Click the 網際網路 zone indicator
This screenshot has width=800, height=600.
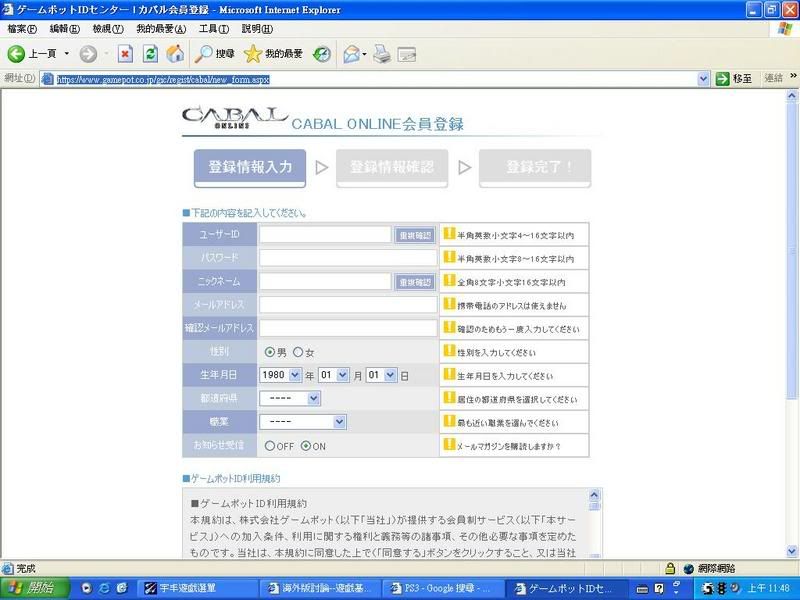click(710, 568)
